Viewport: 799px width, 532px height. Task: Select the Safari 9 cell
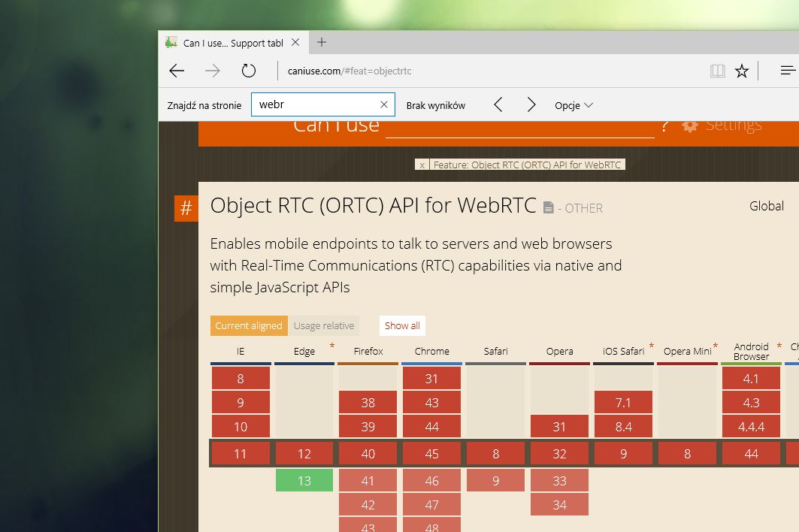[x=496, y=481]
